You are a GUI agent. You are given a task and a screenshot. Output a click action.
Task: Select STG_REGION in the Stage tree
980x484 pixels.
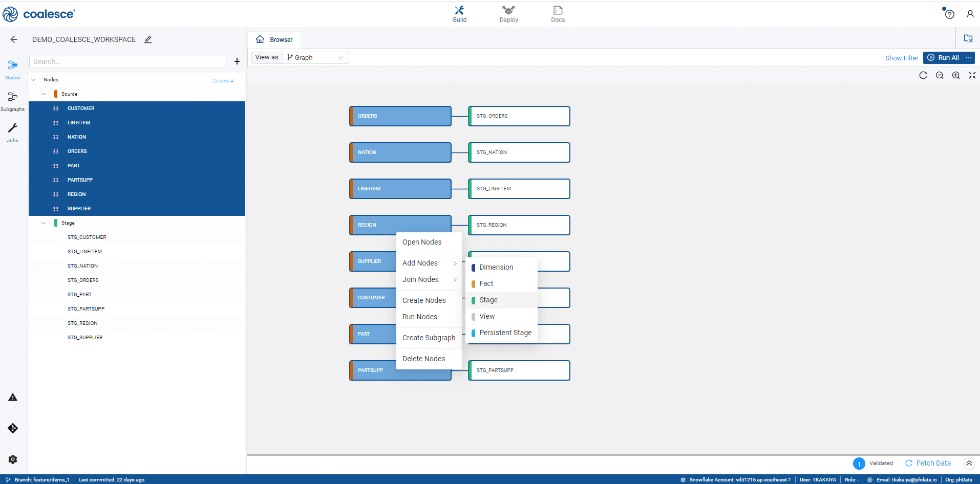[x=137, y=323]
